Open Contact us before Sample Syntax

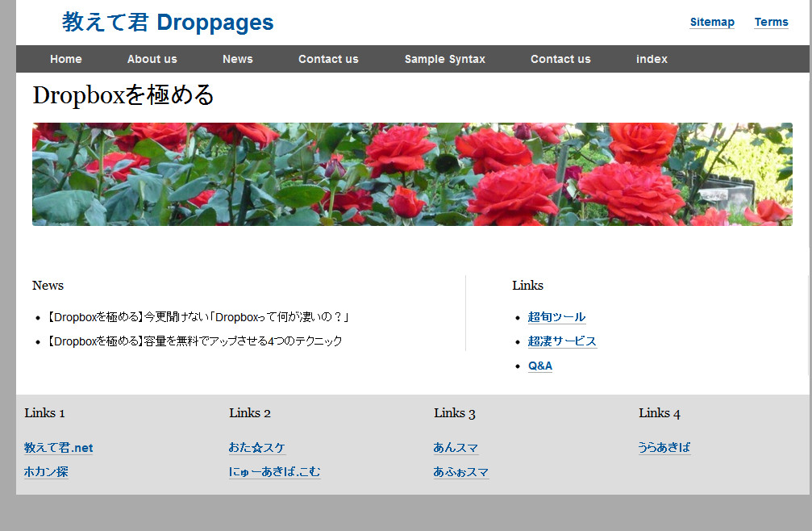coord(328,59)
